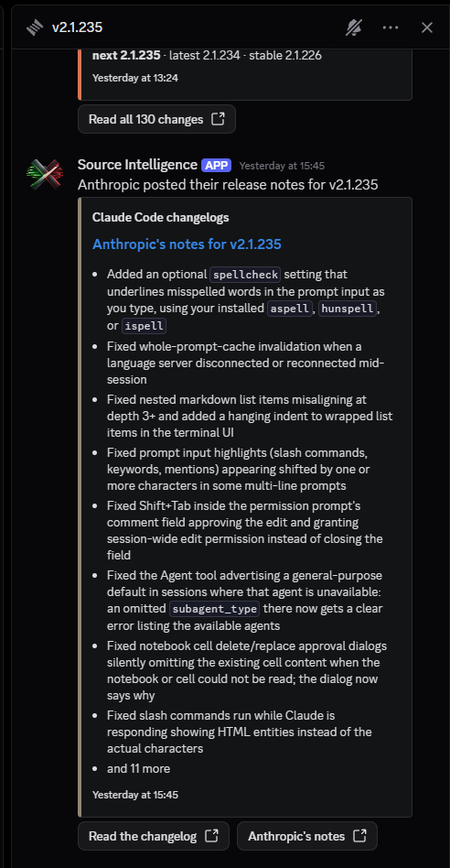Click the thread icon beside v2.1.235 title

tap(35, 27)
